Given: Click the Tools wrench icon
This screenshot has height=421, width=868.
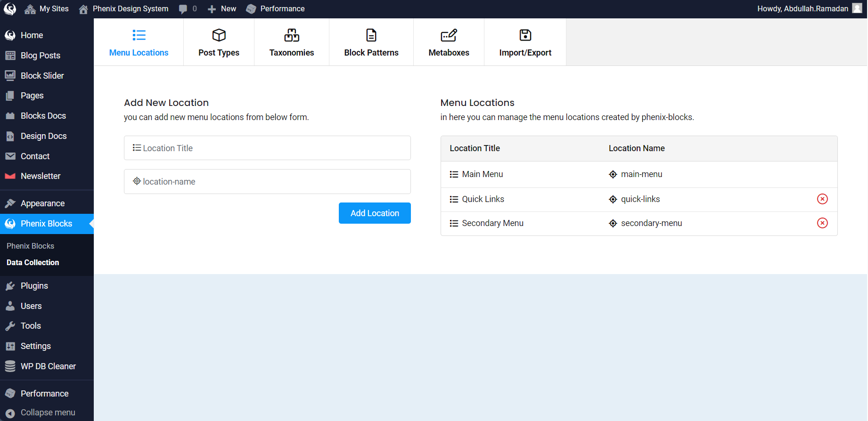Looking at the screenshot, I should [x=10, y=326].
